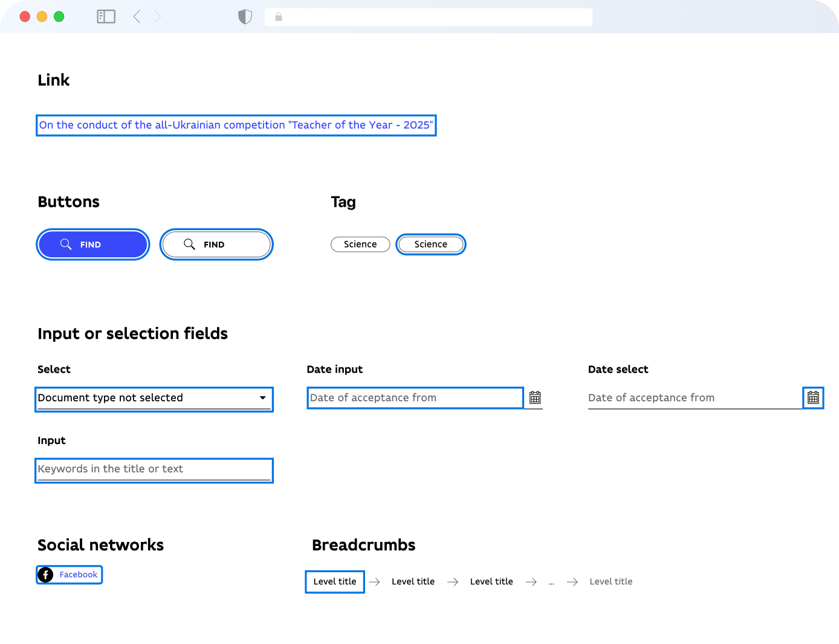The image size is (839, 644).
Task: Click the sidebar toggle icon in browser toolbar
Action: tap(106, 17)
